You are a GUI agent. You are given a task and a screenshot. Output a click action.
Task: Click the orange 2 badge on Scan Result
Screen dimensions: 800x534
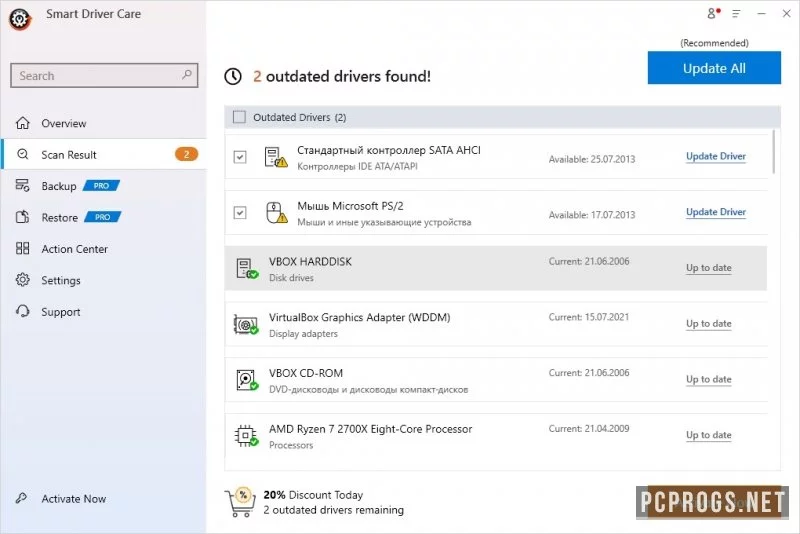click(x=186, y=154)
